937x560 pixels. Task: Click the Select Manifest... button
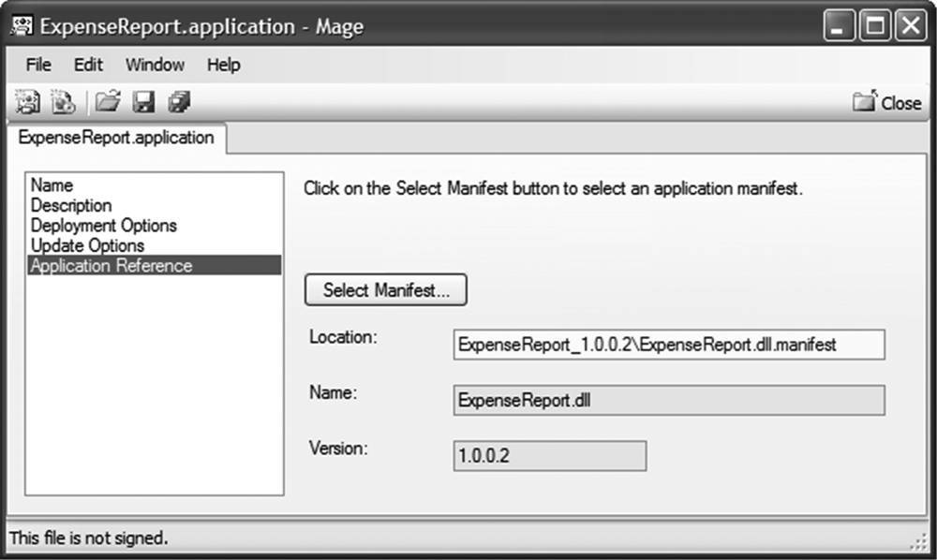tap(386, 290)
